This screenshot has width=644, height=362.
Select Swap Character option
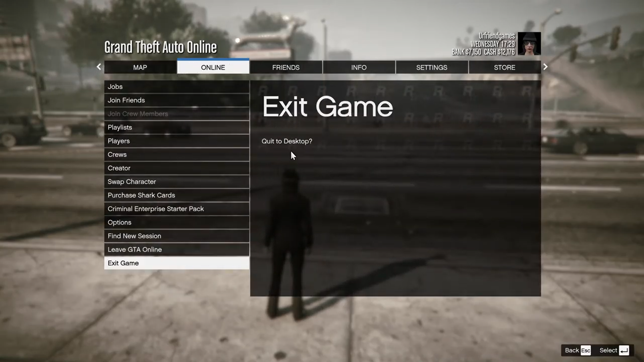click(176, 181)
